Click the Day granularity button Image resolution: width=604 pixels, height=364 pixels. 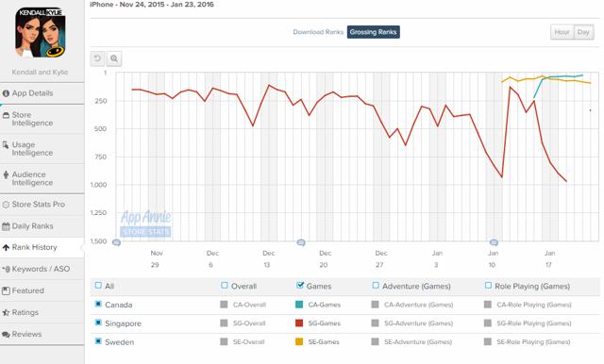point(583,32)
